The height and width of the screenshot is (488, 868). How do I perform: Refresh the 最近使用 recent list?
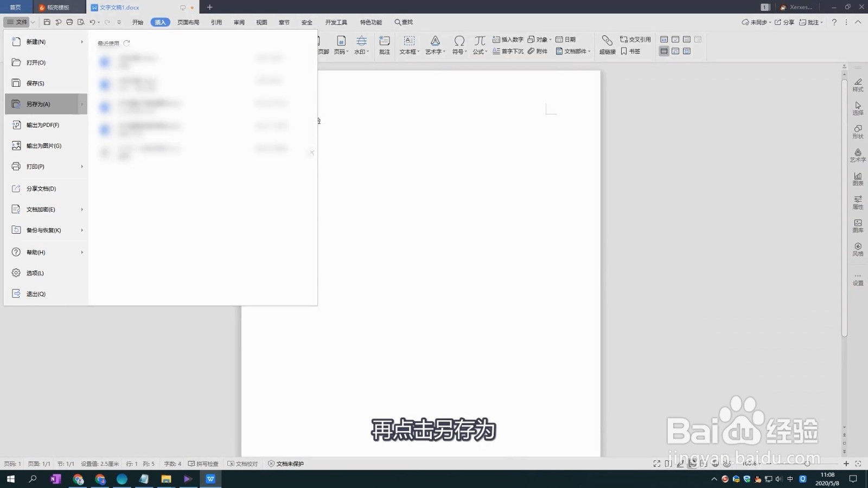[x=126, y=43]
